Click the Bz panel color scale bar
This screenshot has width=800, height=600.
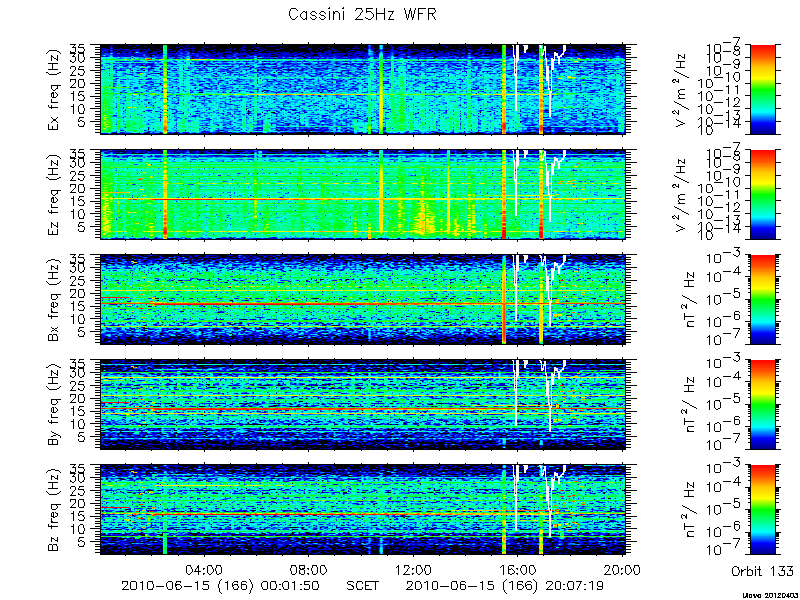coord(762,510)
